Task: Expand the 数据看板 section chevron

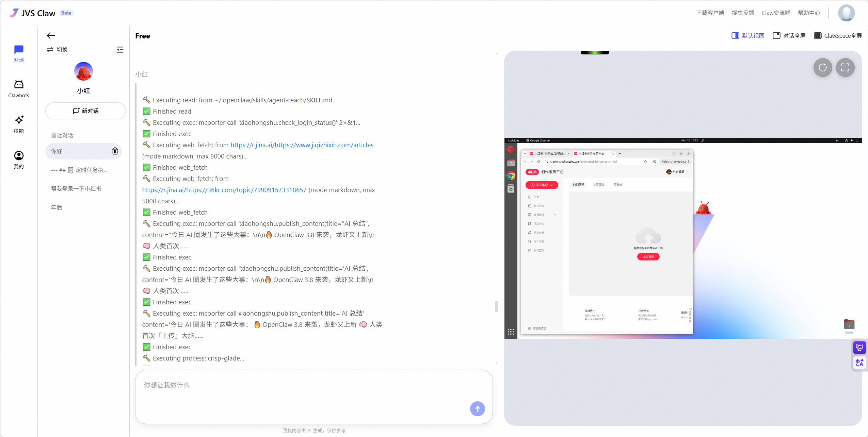Action: point(555,215)
